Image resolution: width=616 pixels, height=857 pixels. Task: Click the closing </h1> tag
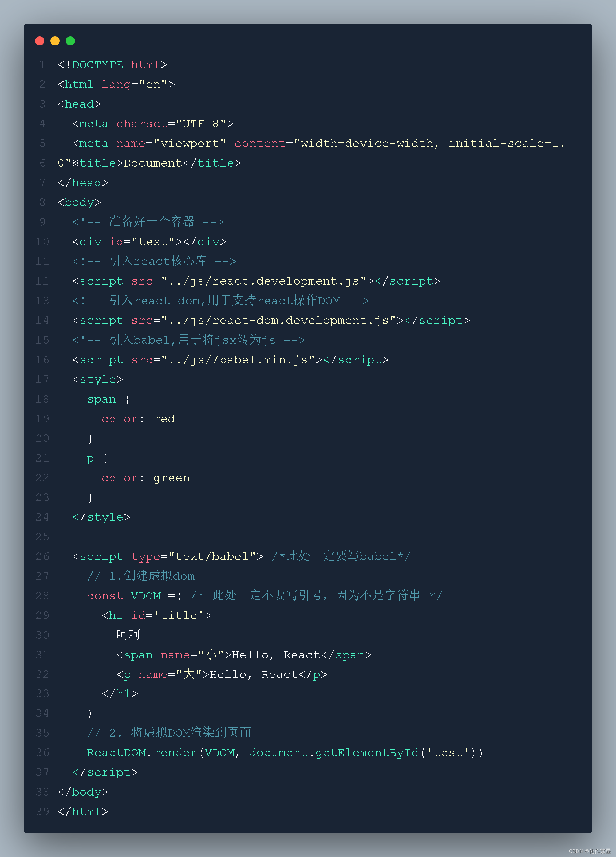pos(120,694)
